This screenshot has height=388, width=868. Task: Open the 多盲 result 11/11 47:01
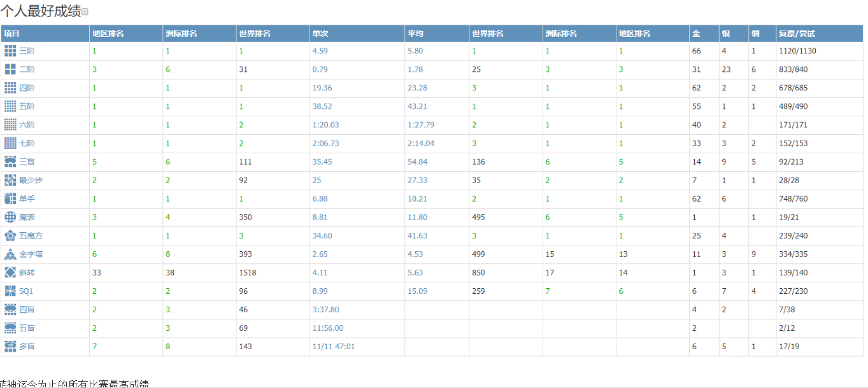(333, 347)
